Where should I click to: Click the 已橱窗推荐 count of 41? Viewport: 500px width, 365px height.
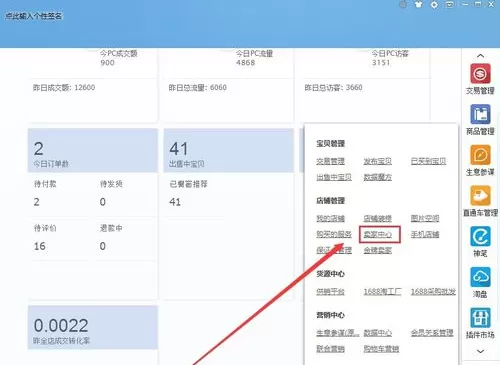coord(175,202)
